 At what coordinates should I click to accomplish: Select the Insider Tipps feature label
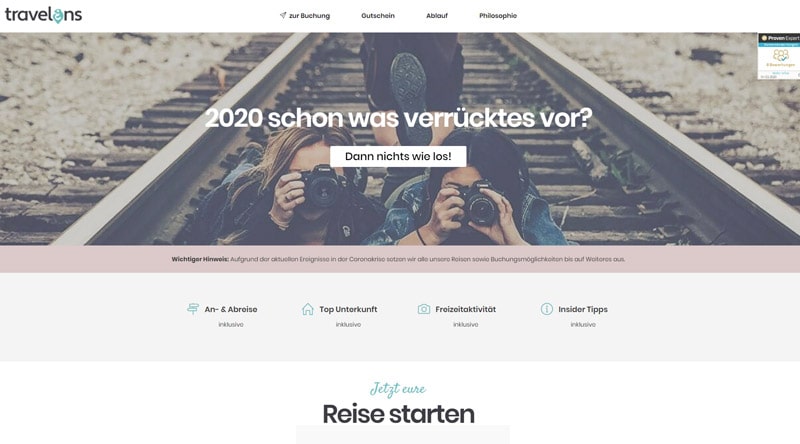pyautogui.click(x=583, y=309)
